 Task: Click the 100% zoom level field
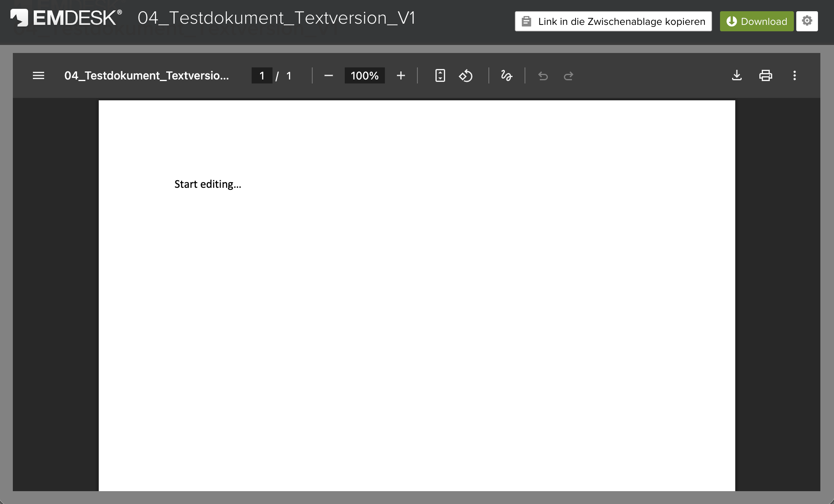(364, 75)
